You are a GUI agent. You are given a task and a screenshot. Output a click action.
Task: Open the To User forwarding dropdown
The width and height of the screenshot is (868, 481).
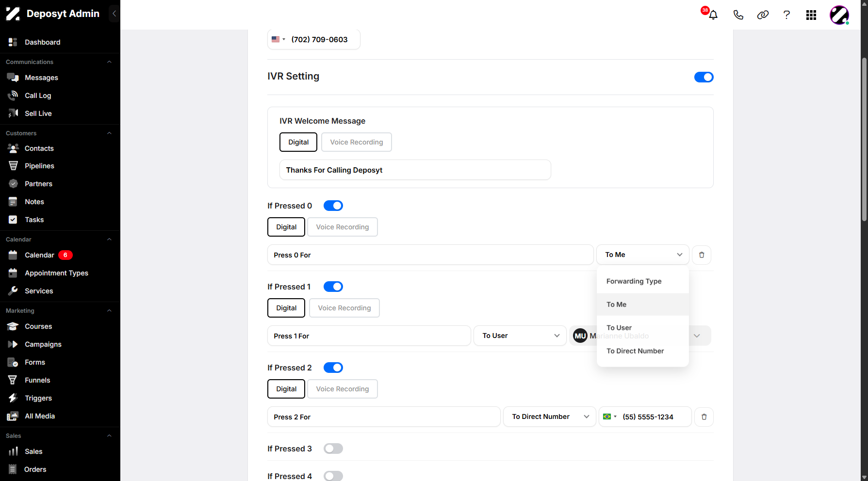pyautogui.click(x=520, y=336)
